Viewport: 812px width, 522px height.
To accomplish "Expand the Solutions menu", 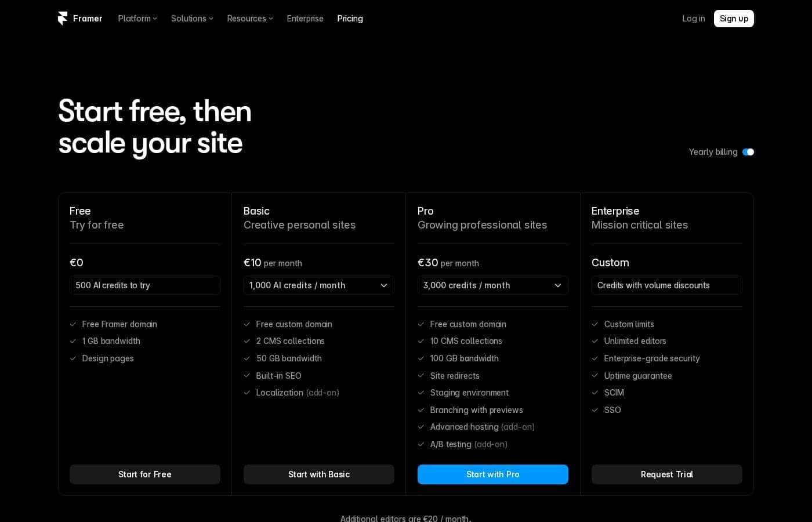I will (x=192, y=19).
